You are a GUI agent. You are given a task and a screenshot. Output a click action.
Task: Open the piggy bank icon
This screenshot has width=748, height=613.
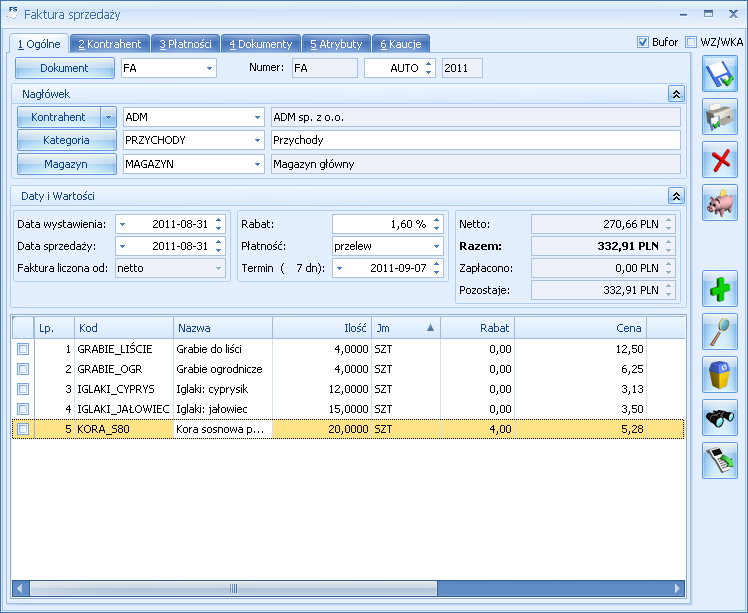720,203
